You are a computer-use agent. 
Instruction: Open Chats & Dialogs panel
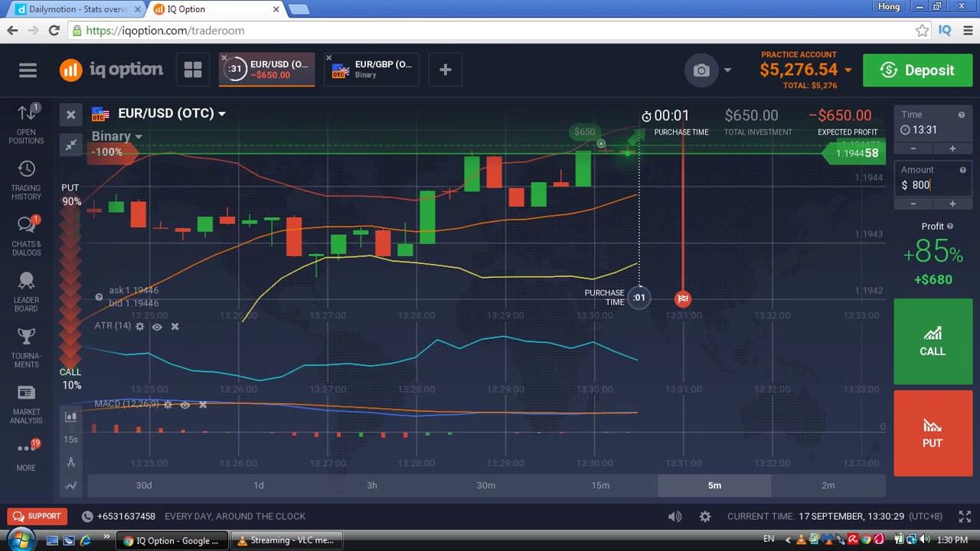click(26, 236)
